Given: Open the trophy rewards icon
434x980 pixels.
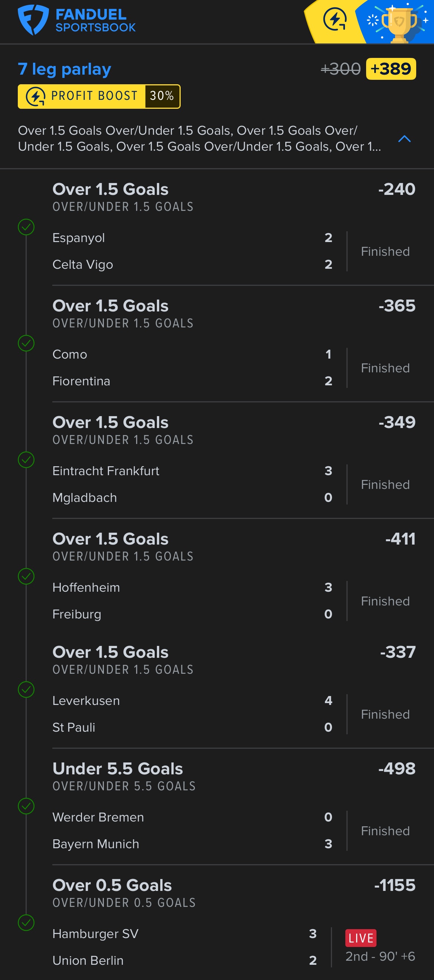Looking at the screenshot, I should (x=399, y=23).
